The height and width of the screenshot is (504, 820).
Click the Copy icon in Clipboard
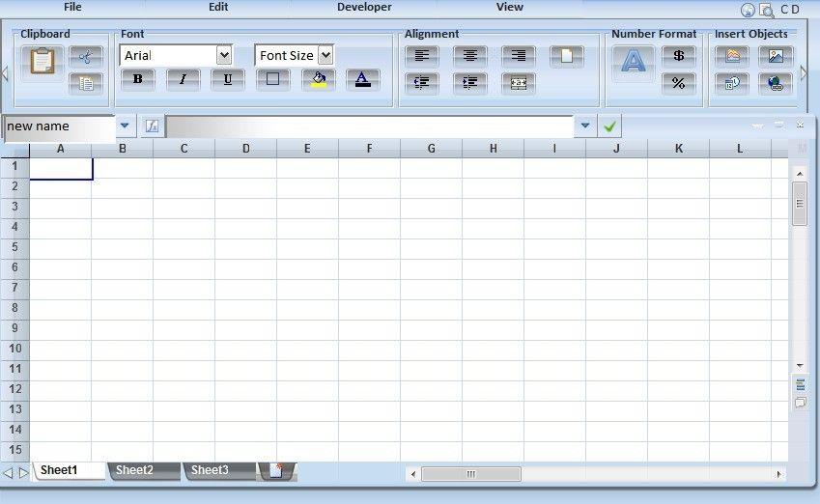point(86,84)
